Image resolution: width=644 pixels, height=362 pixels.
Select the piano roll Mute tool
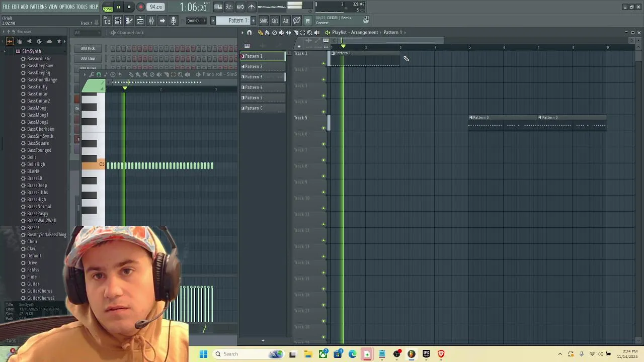159,74
